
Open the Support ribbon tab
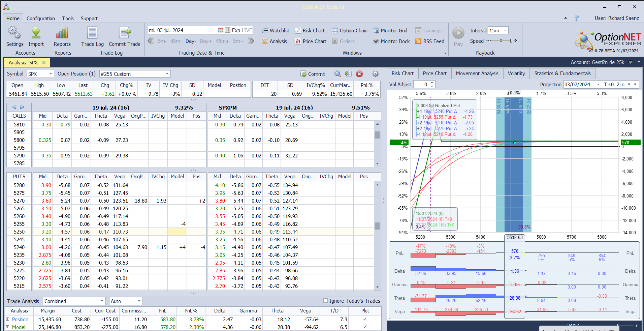point(89,19)
